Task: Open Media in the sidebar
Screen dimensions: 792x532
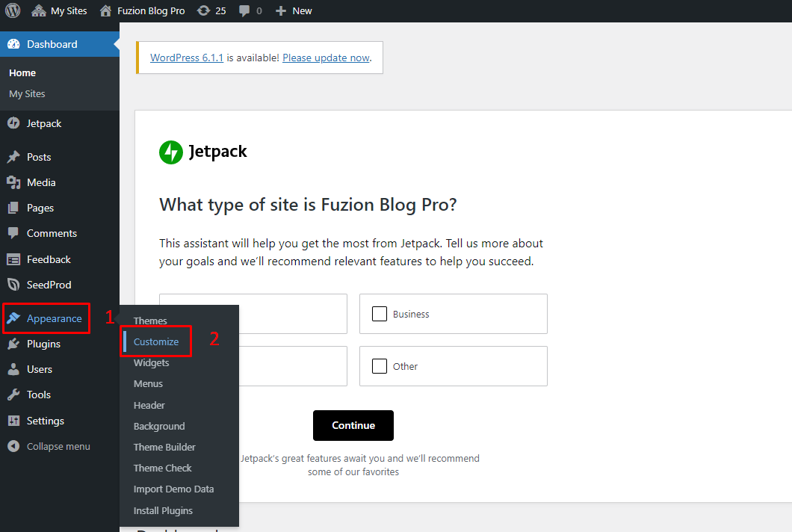Action: click(41, 182)
